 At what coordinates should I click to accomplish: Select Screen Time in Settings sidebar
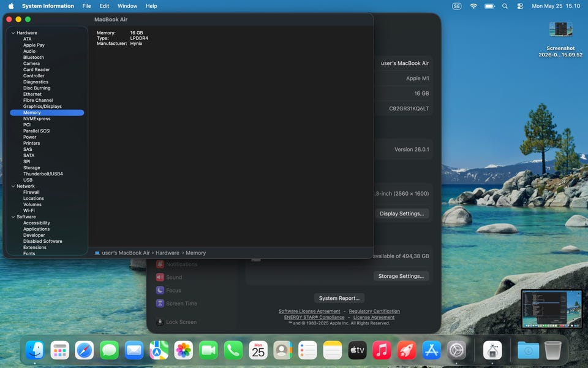pyautogui.click(x=176, y=304)
